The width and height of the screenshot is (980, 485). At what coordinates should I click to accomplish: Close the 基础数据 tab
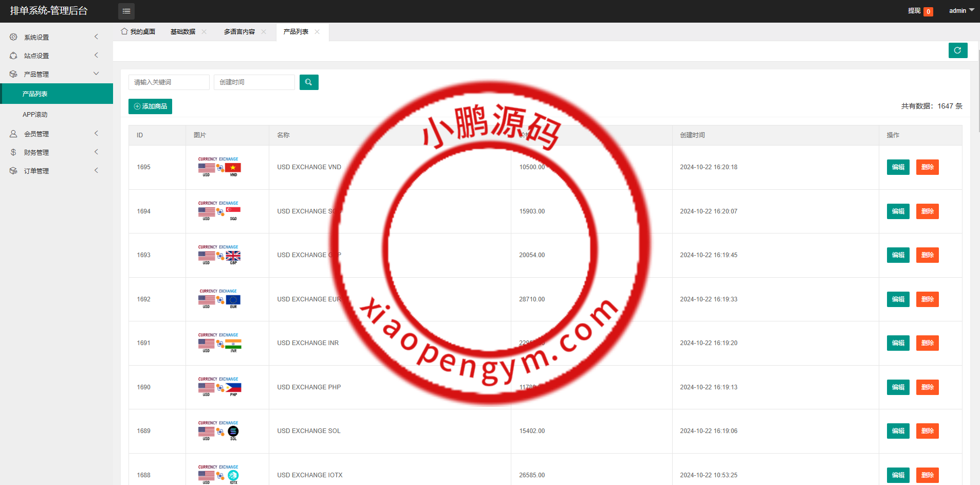coord(204,32)
